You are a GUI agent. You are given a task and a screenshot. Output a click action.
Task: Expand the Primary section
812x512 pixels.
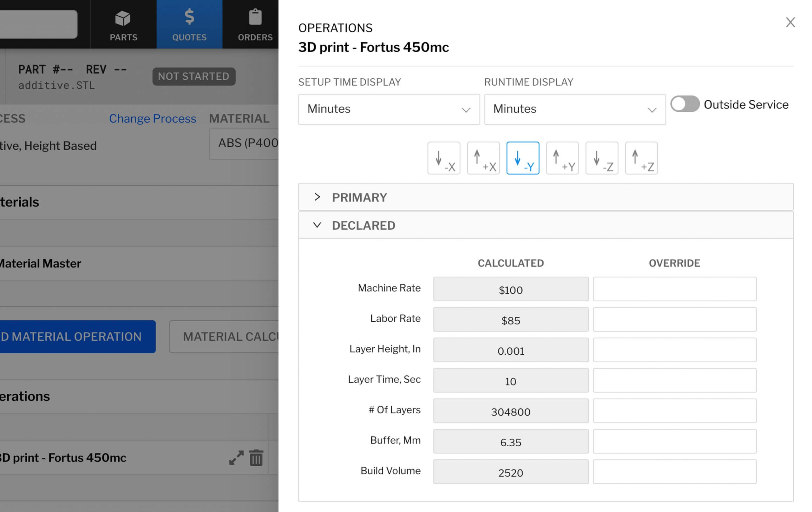(546, 197)
